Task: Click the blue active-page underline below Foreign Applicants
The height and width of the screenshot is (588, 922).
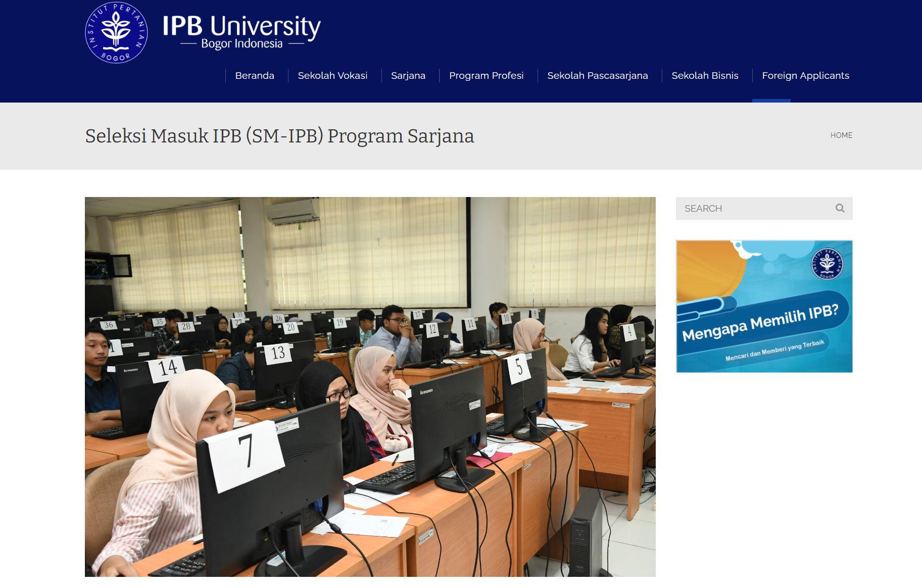Action: (771, 101)
